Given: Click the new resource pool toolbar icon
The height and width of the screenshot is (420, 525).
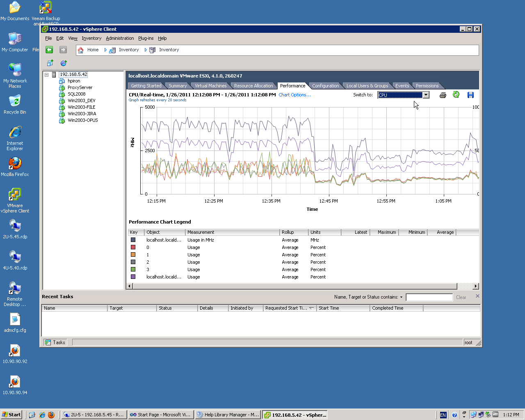Looking at the screenshot, I should tap(64, 63).
